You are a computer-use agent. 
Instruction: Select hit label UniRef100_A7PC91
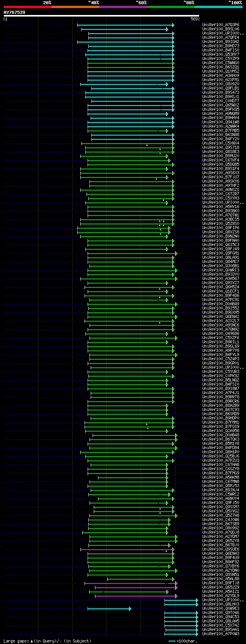(221, 300)
